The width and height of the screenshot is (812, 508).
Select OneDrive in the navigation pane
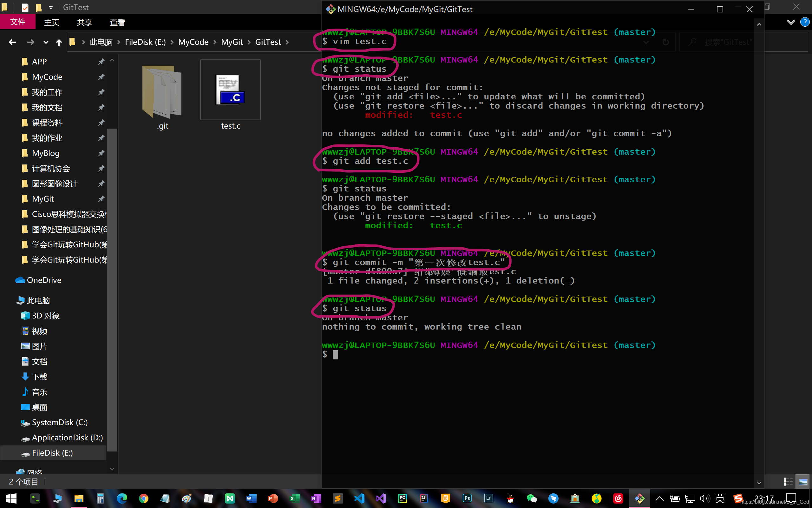44,280
